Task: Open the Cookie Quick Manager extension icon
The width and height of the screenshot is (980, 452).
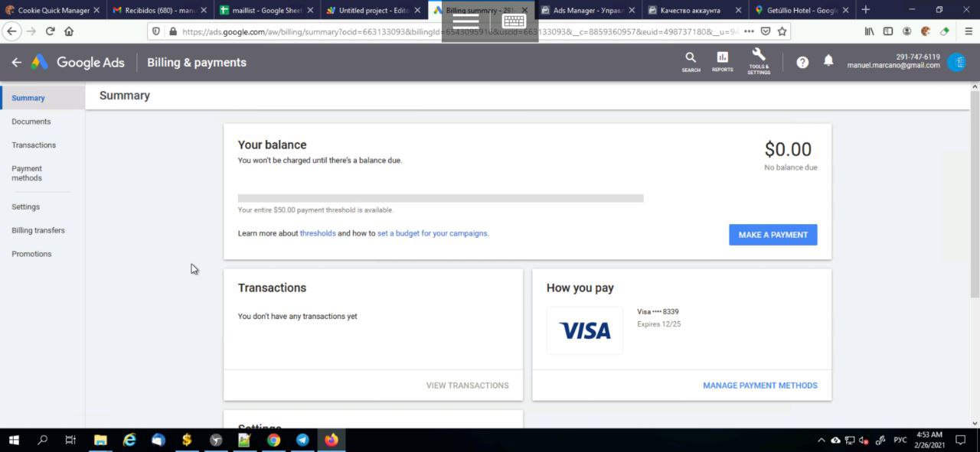Action: tap(926, 31)
